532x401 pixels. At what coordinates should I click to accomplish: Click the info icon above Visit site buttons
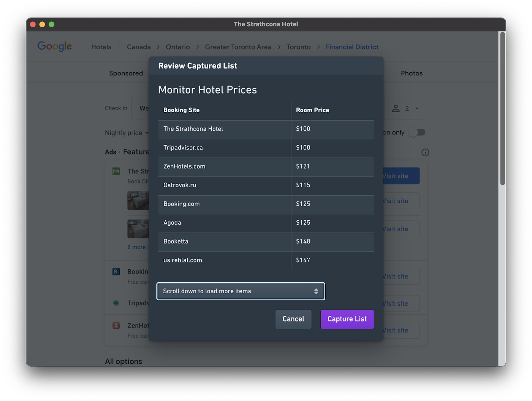425,153
